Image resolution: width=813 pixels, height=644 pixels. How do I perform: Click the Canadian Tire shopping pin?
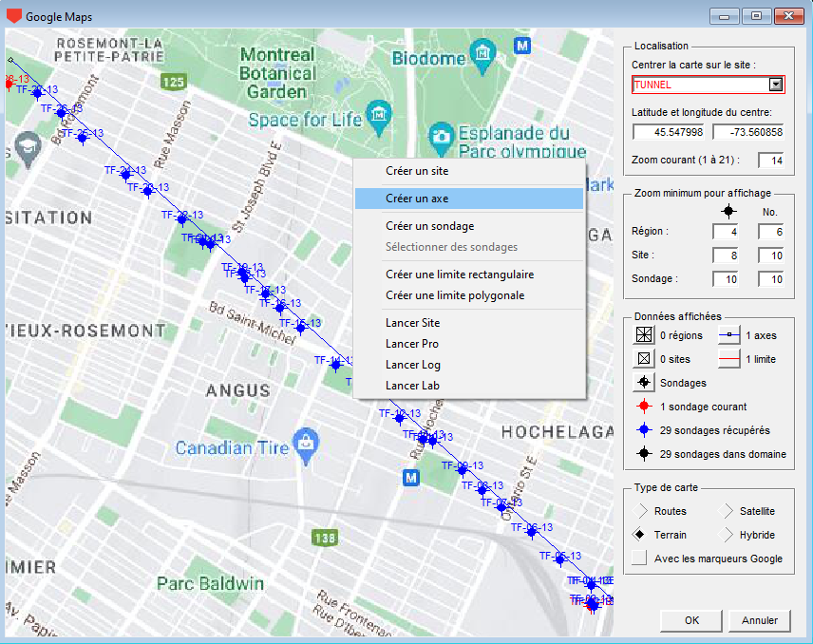click(x=306, y=445)
